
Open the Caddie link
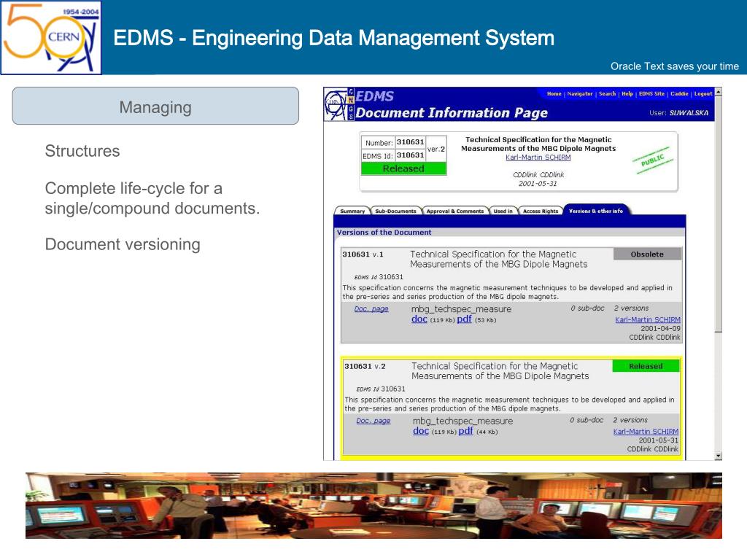pyautogui.click(x=679, y=94)
